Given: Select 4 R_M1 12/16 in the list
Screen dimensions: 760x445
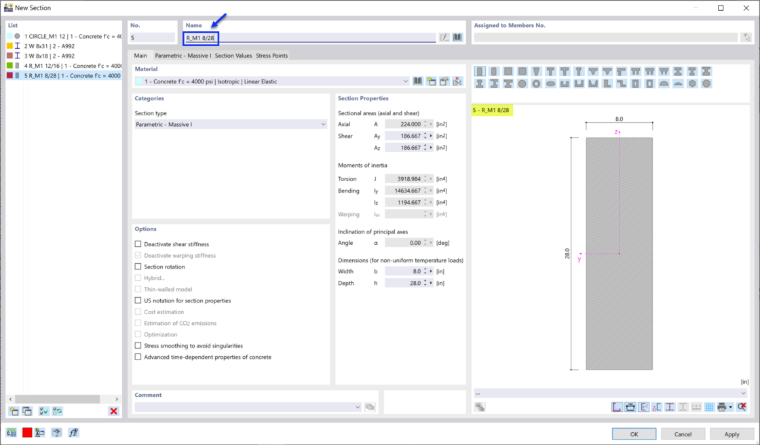Looking at the screenshot, I should coord(64,66).
